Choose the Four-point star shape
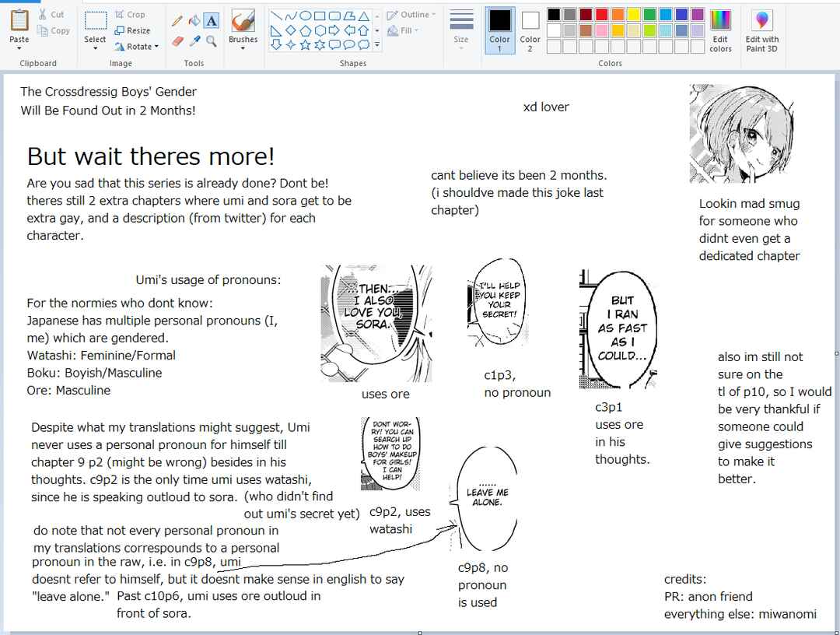This screenshot has height=635, width=840. [x=290, y=44]
